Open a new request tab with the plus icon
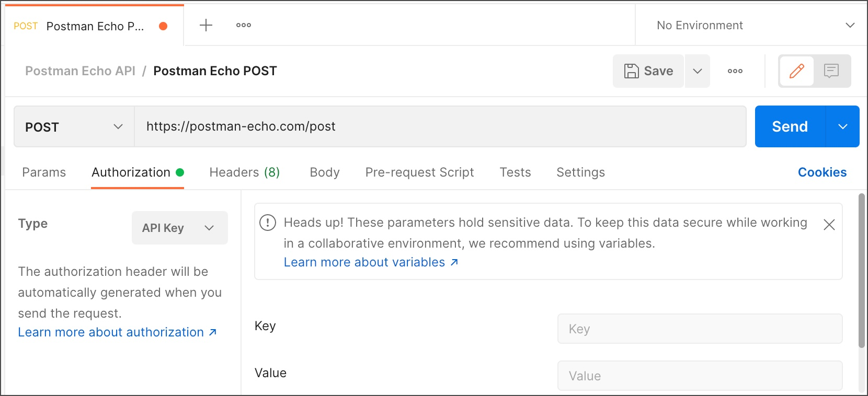Image resolution: width=868 pixels, height=396 pixels. 206,25
